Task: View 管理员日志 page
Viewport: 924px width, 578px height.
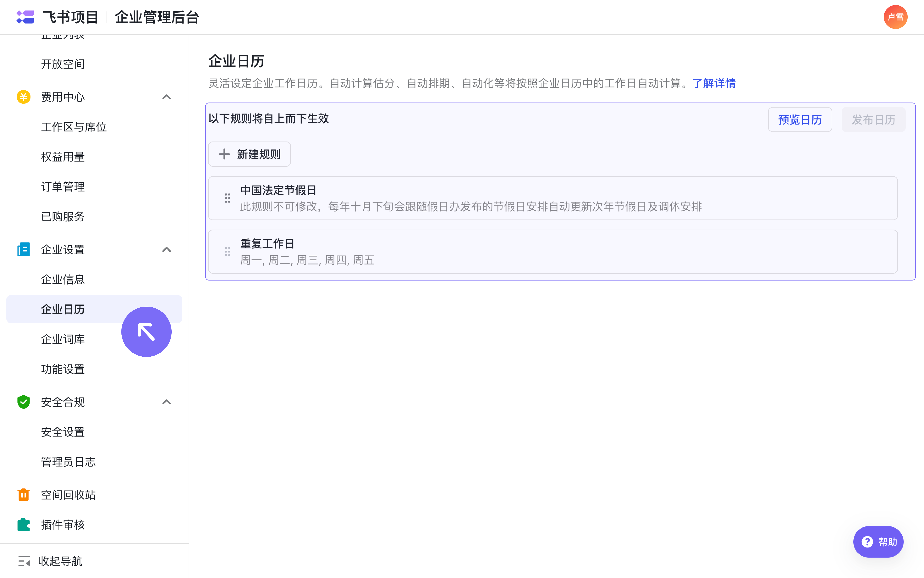Action: [68, 462]
